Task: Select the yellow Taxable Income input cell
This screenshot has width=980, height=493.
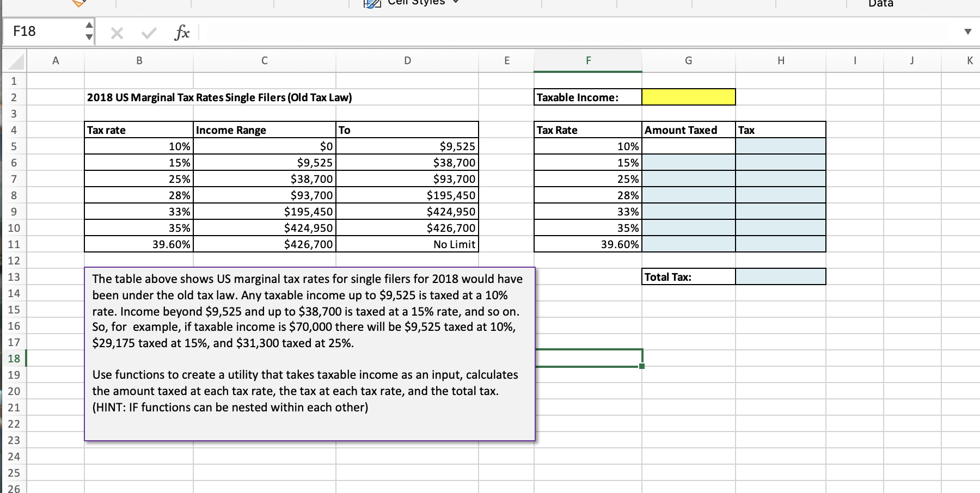Action: pos(689,97)
